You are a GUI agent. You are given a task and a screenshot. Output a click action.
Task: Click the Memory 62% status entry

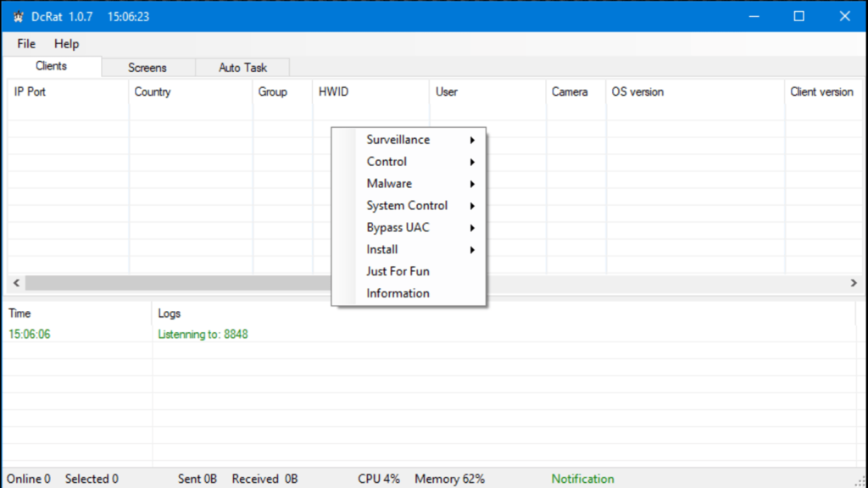[449, 479]
